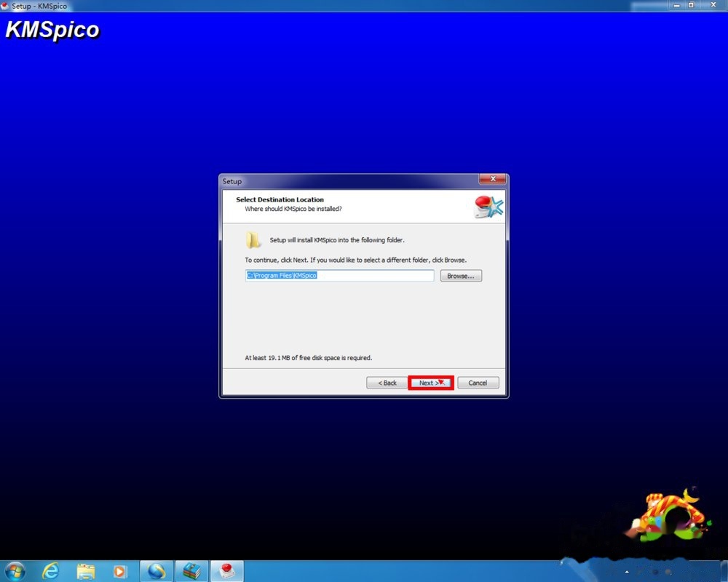Screen dimensions: 728x582
Task: Cancel the KMSpico setup
Action: 478,383
